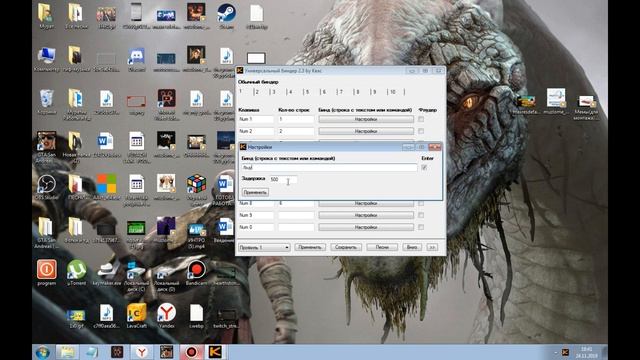Toggle the Enter checkbox in Настройки dialog

point(424,167)
